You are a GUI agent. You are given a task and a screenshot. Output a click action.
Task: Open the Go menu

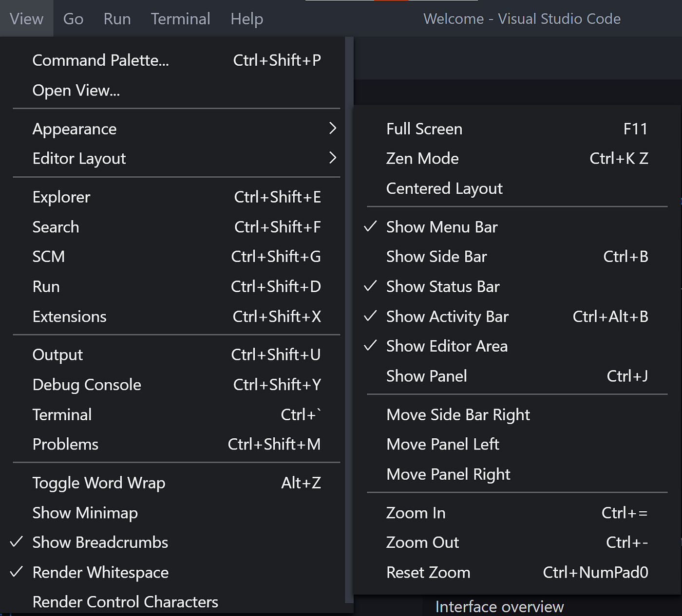point(73,19)
